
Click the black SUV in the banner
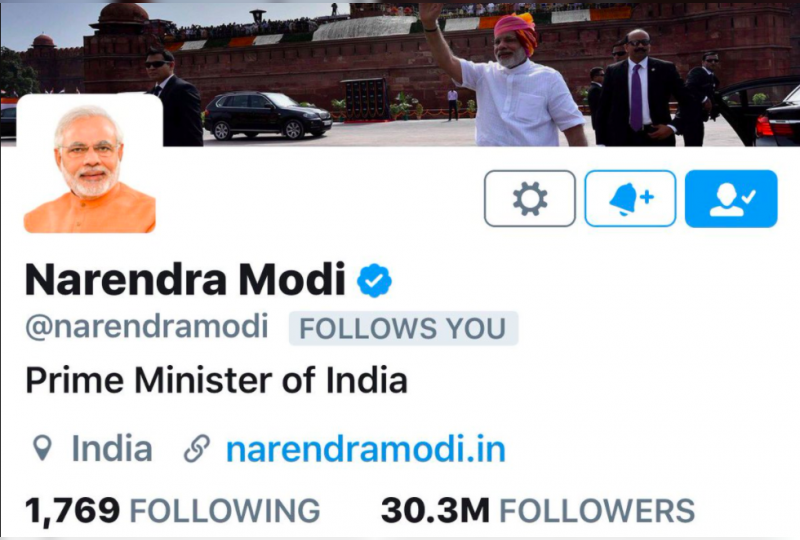[x=268, y=115]
